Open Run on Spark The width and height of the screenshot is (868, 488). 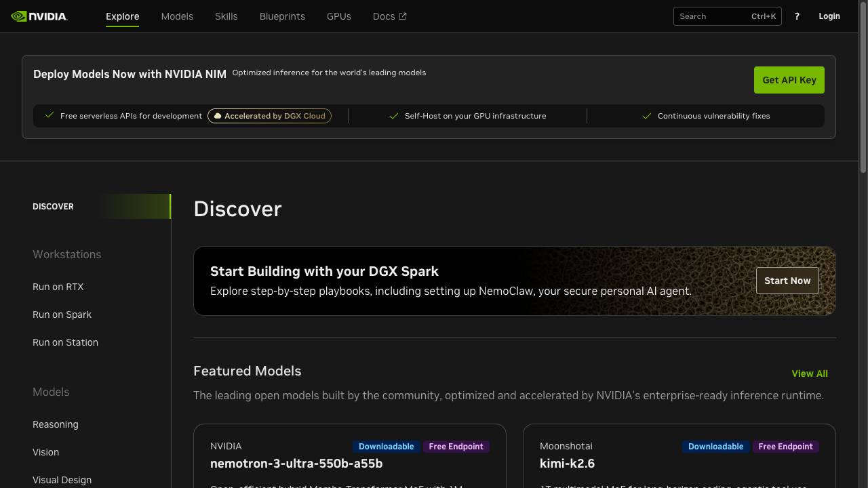pos(62,314)
